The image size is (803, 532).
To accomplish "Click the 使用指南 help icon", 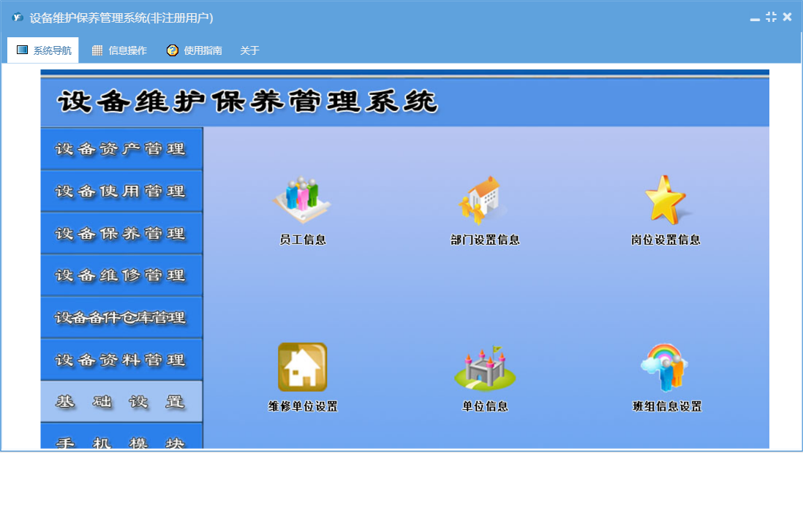I will [172, 50].
